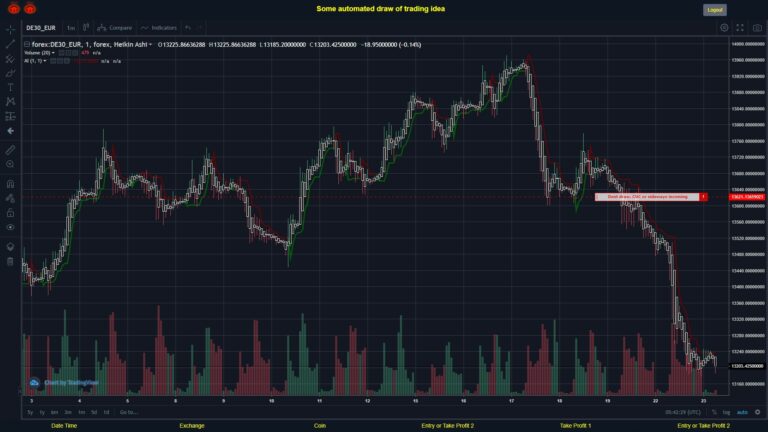Undo the last chart action

[188, 28]
